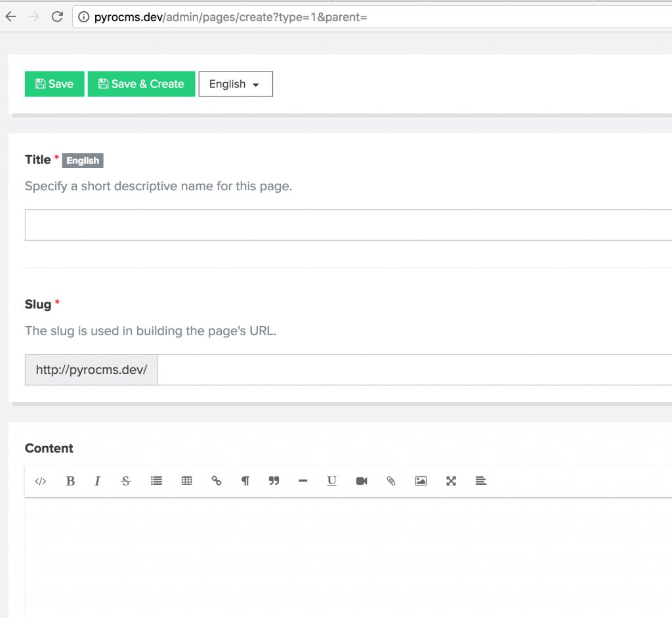Insert a horizontal rule
Screen dimensions: 672x618
[x=303, y=481]
